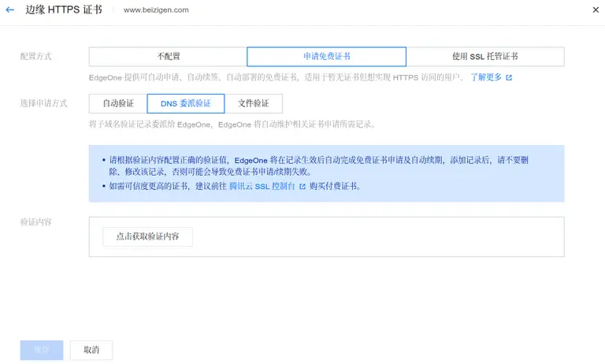The image size is (605, 364).
Task: Click the 边缘 HTTPS 证书 title
Action: [x=64, y=9]
